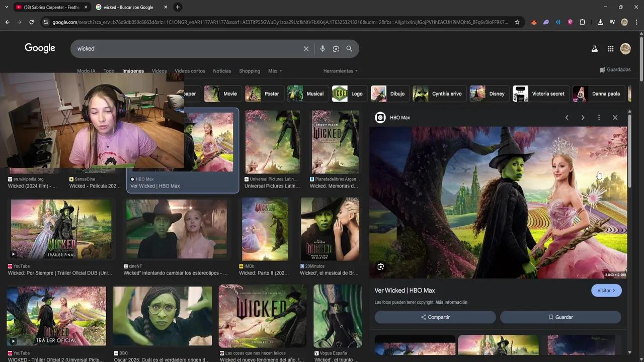Expand the Más dropdown

275,71
